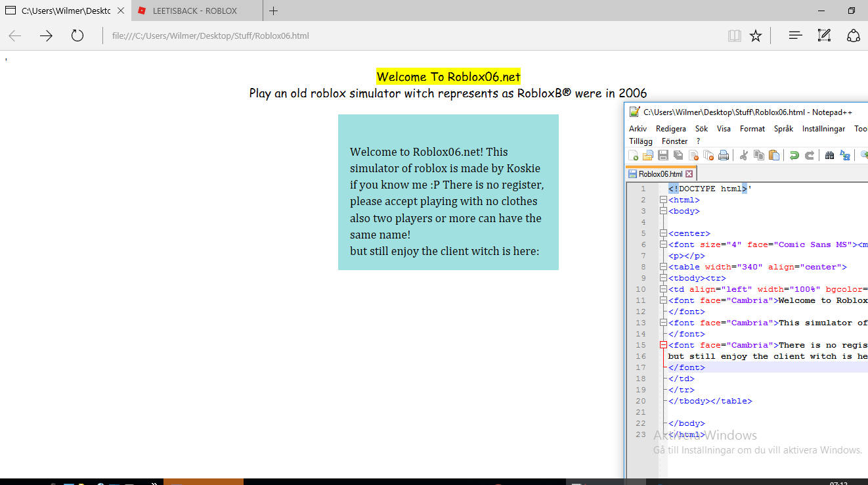The height and width of the screenshot is (485, 868).
Task: Click the Close All documents icon in Notepad++
Action: click(708, 156)
